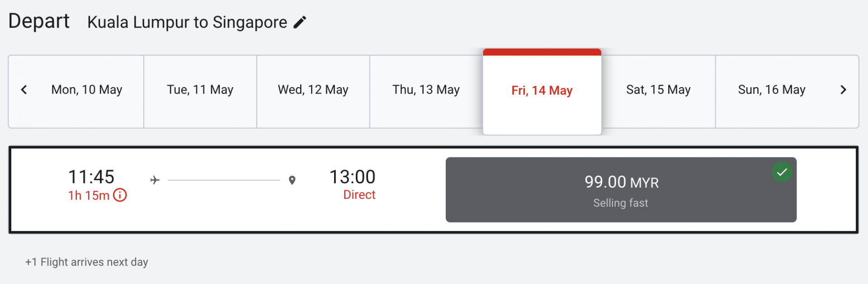Click the green checkmark on the selected fare
The height and width of the screenshot is (284, 868).
[x=782, y=172]
